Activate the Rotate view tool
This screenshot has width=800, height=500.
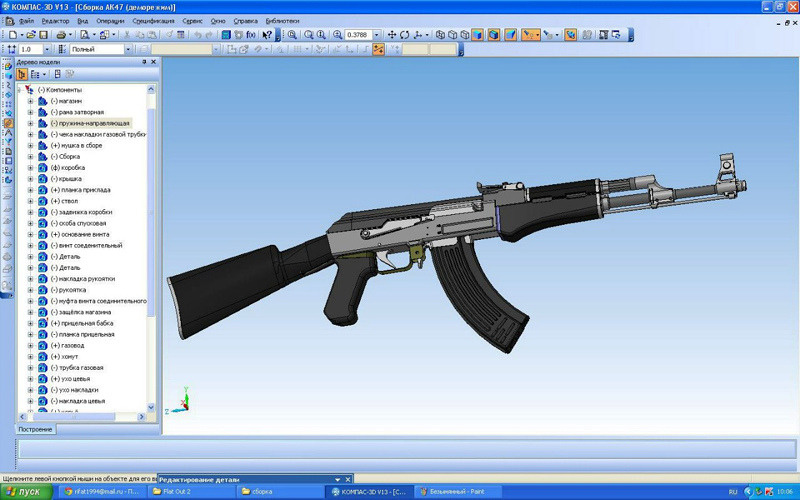click(x=405, y=35)
